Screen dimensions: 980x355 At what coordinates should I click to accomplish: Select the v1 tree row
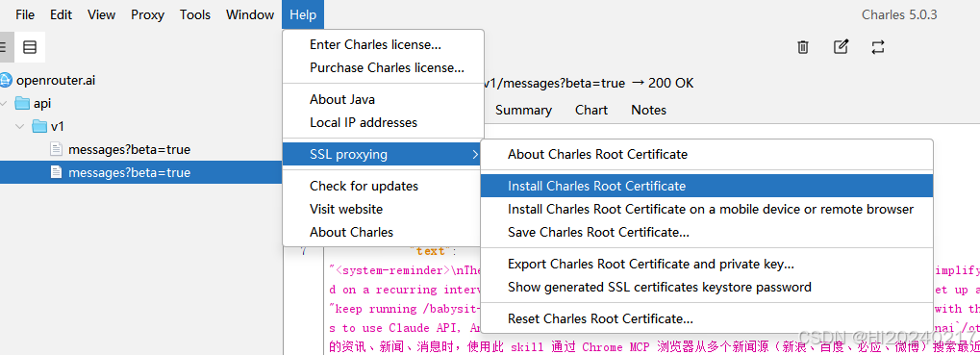point(141,126)
